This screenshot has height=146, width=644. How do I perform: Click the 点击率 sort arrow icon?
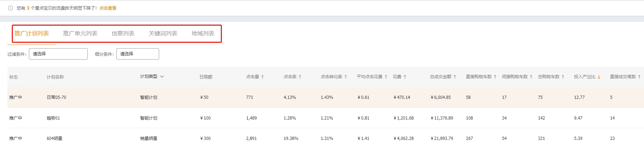coord(300,77)
